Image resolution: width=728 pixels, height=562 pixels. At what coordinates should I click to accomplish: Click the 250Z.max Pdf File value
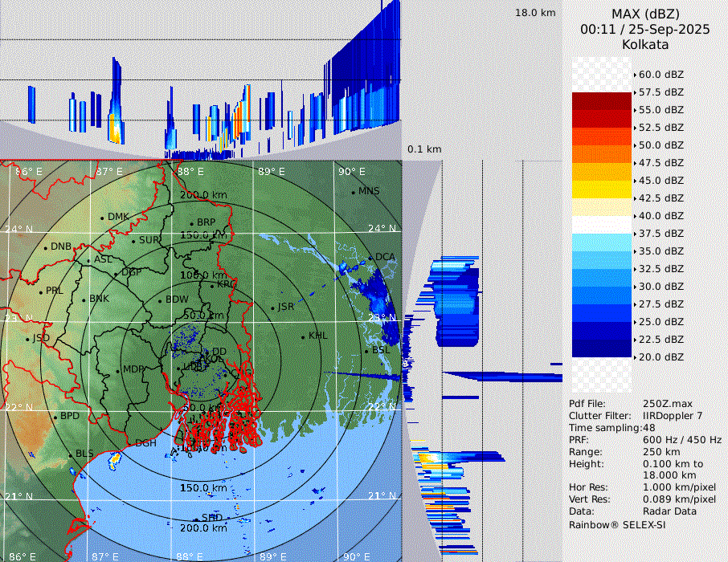[x=668, y=404]
